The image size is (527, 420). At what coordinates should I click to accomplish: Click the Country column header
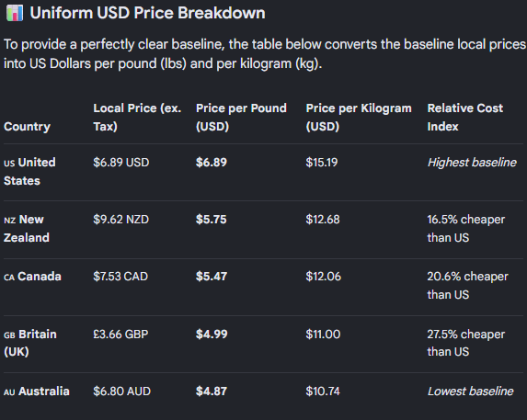(x=27, y=127)
